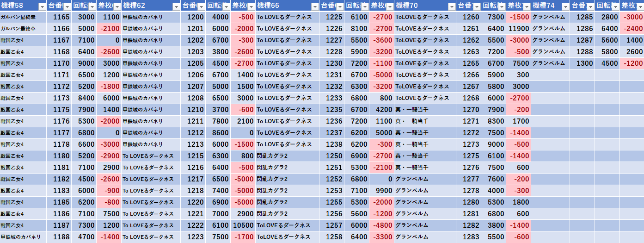Select the red cell showing -2400

coord(632,29)
